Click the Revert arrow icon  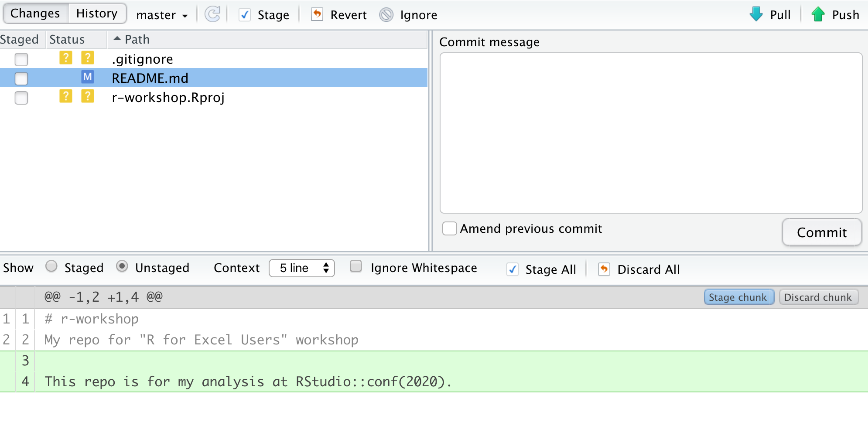click(317, 14)
